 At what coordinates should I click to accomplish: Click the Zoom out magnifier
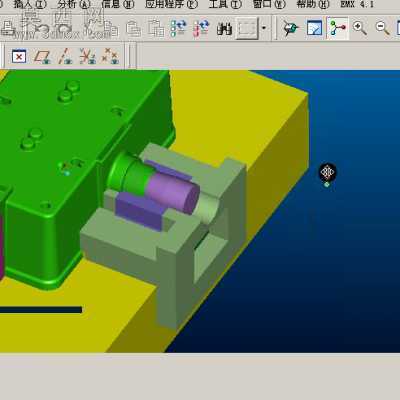(x=382, y=29)
